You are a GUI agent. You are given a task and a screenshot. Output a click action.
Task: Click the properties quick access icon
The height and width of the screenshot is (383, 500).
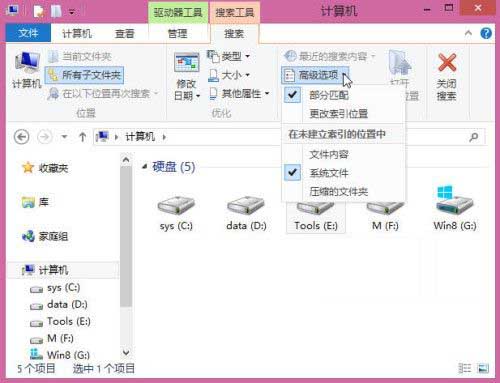pyautogui.click(x=38, y=11)
